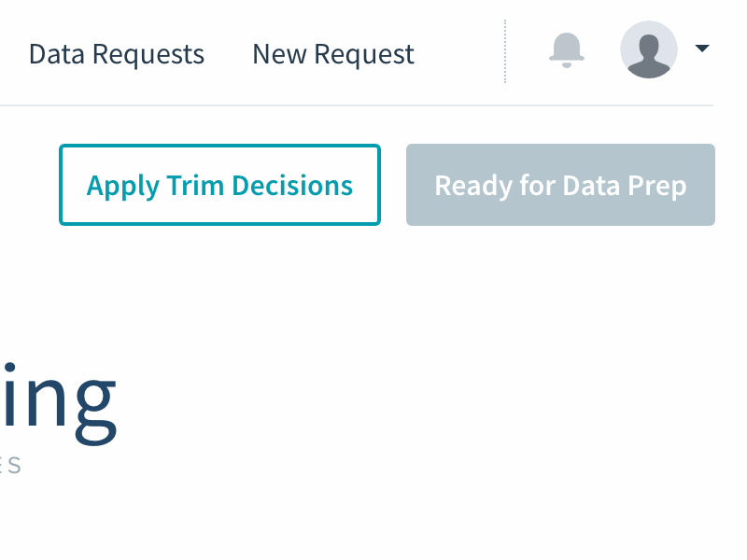The width and height of the screenshot is (747, 560).
Task: Click the grayed Ready for Data Prep button
Action: (x=560, y=185)
